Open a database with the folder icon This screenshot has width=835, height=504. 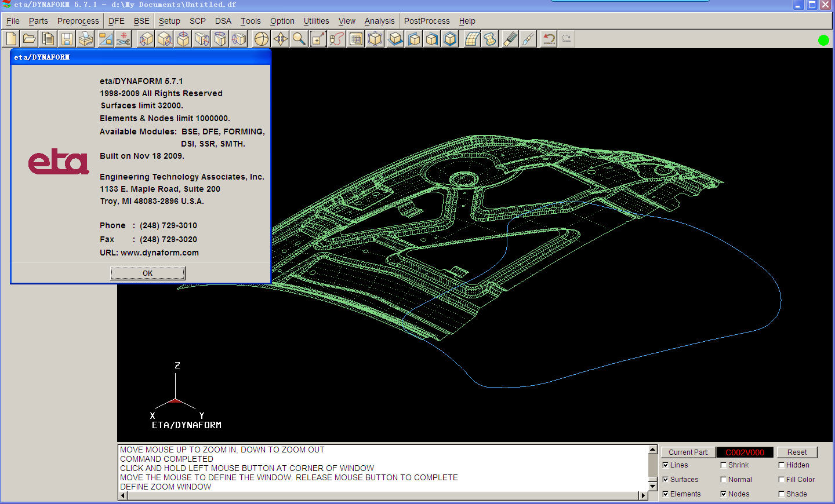point(30,39)
